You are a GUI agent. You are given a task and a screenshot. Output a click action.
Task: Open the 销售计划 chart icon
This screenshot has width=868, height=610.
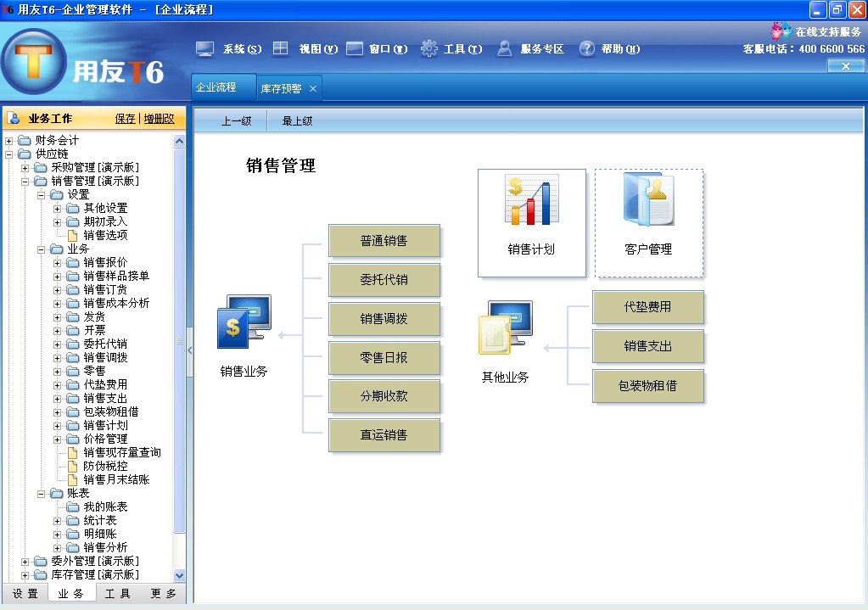(531, 200)
